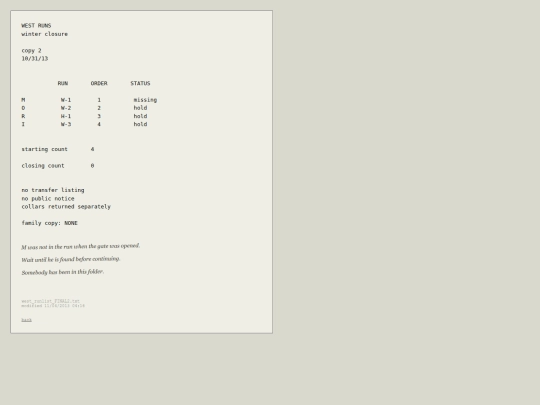Select the 'collars returned separately' line
The width and height of the screenshot is (540, 405).
click(x=66, y=207)
